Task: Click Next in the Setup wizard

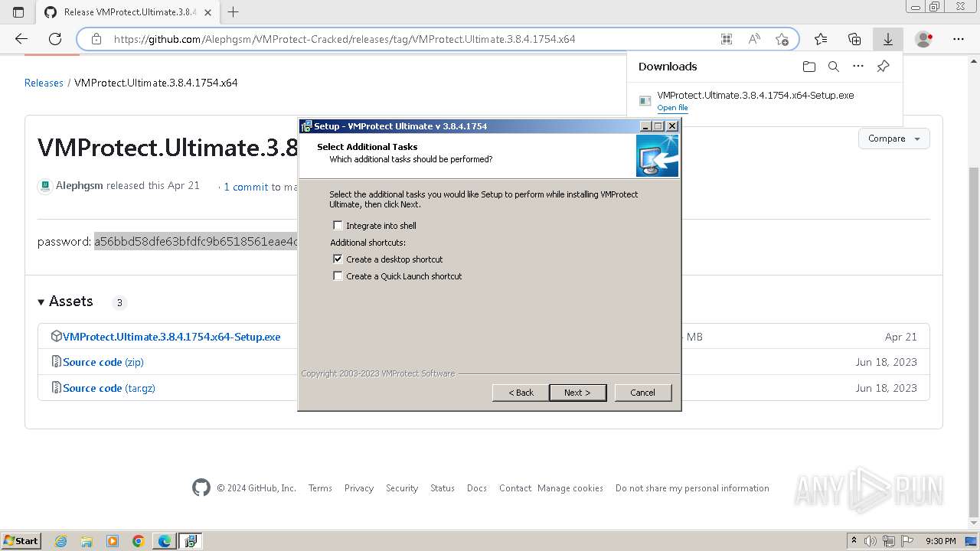Action: 578,393
